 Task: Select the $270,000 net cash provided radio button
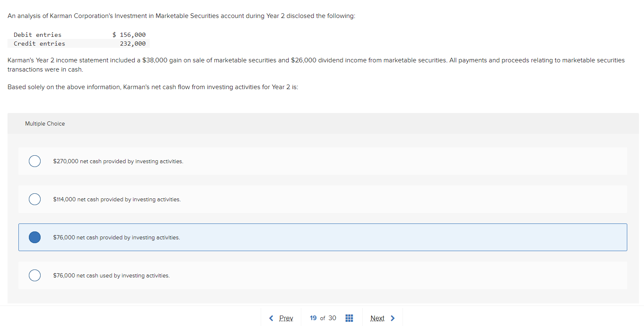pos(35,161)
